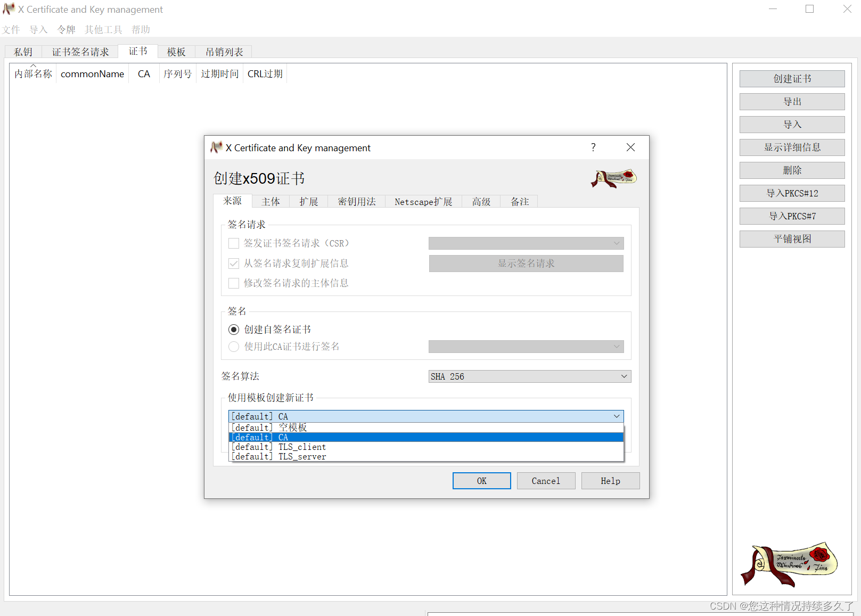
Task: Sort the list by the commonName column header
Action: coord(92,73)
